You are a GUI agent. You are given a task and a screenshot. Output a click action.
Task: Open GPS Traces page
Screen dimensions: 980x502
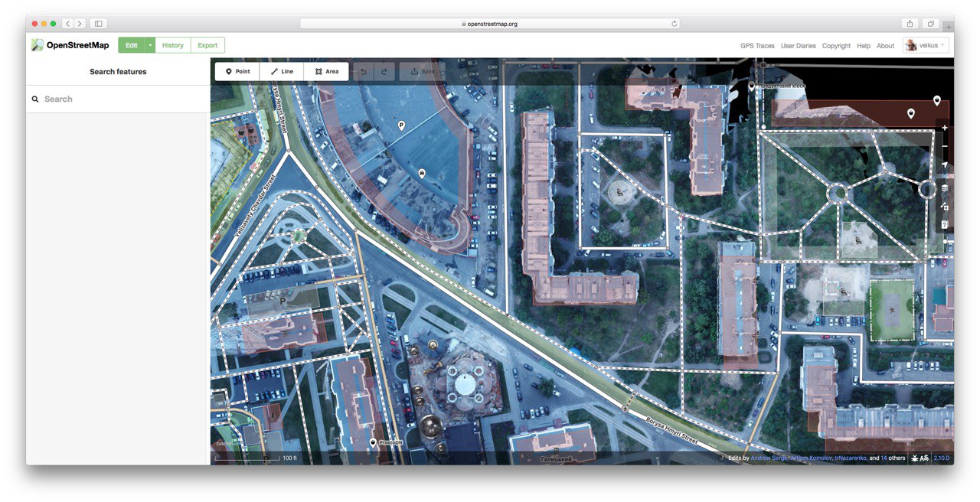(x=757, y=46)
